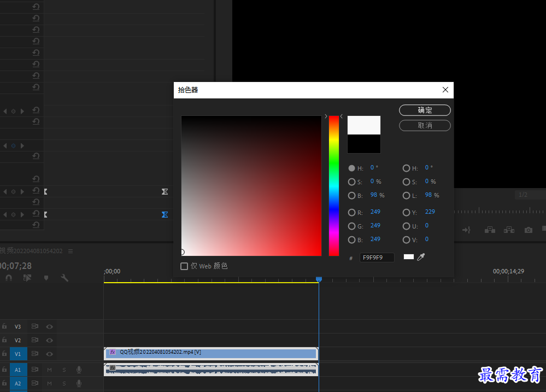Toggle lock on track V1
Image resolution: width=546 pixels, height=392 pixels.
pyautogui.click(x=4, y=353)
